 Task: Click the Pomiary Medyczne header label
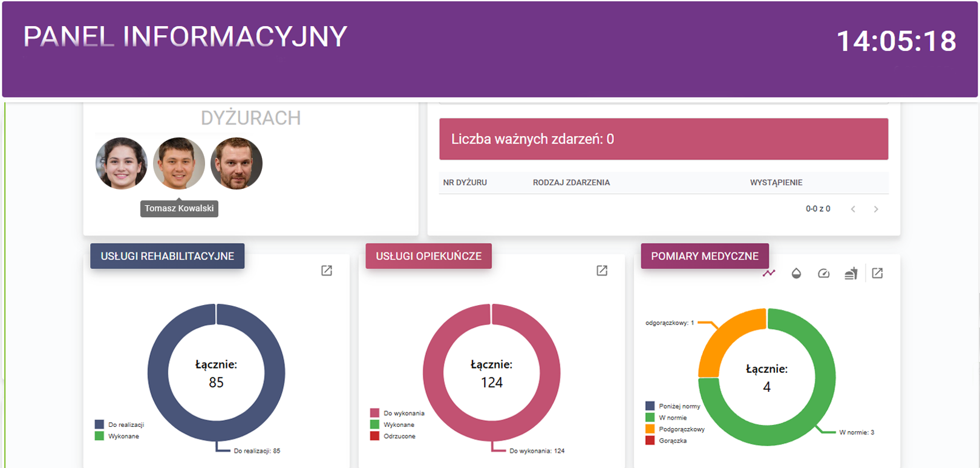704,256
